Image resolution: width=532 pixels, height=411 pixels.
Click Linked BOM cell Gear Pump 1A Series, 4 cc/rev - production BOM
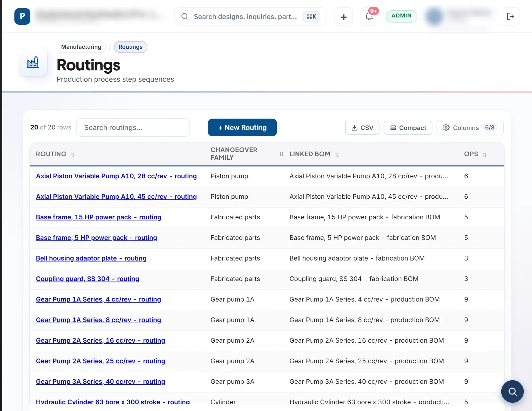[365, 299]
